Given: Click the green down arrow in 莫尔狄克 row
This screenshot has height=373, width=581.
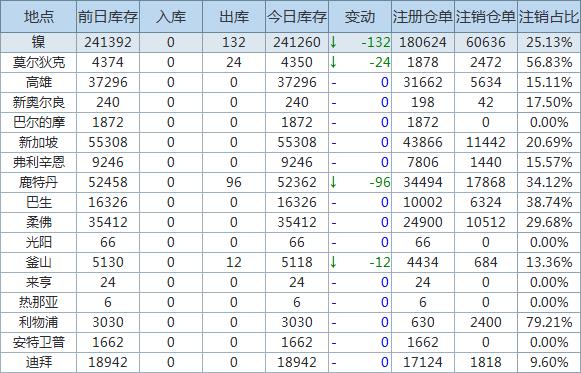Looking at the screenshot, I should [333, 62].
